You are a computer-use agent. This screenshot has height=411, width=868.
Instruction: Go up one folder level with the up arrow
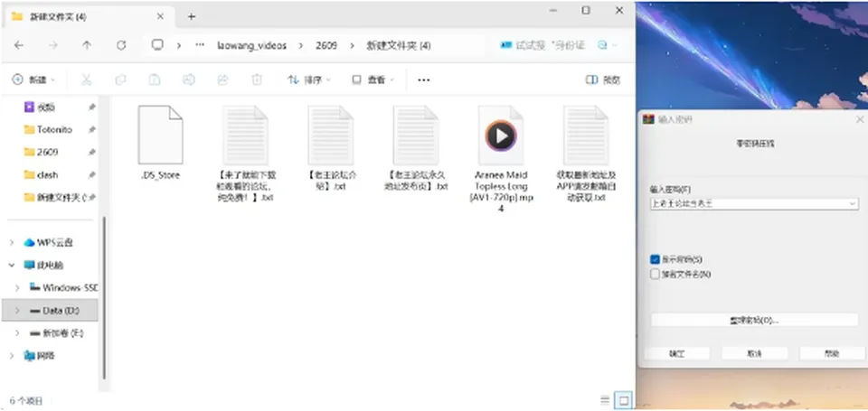coord(87,45)
